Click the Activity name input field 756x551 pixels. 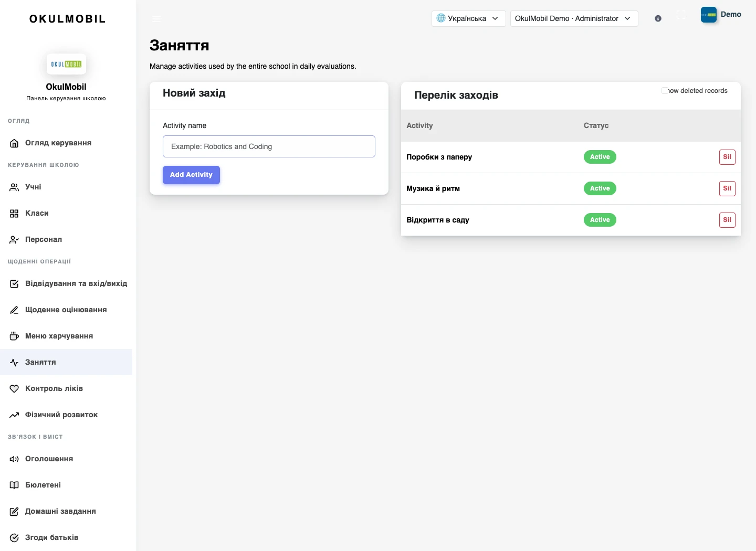pyautogui.click(x=269, y=146)
